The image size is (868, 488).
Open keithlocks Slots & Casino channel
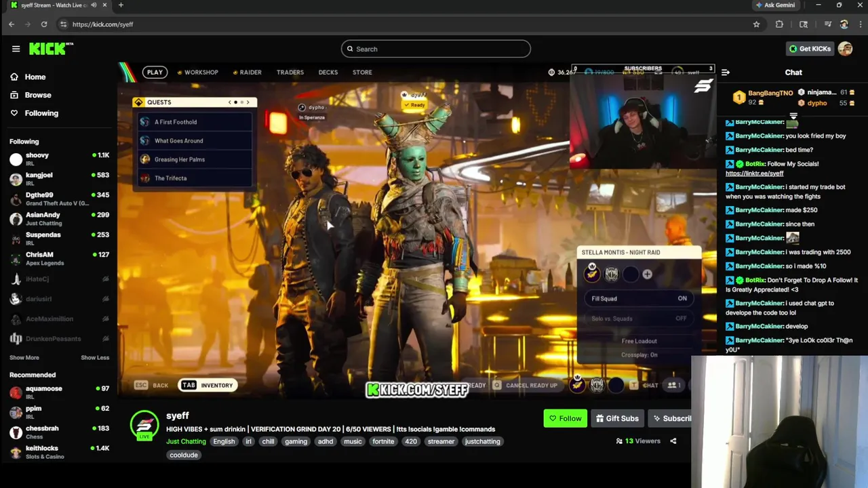click(59, 451)
